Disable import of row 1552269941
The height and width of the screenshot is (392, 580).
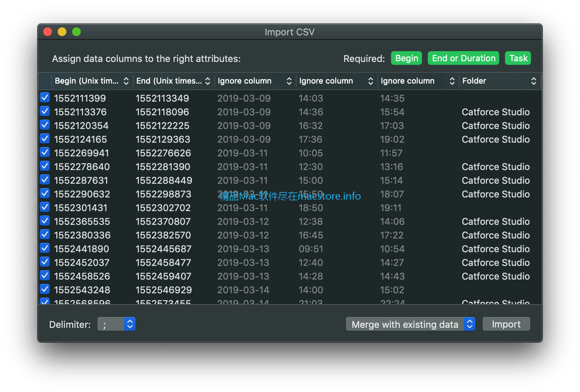pos(45,152)
